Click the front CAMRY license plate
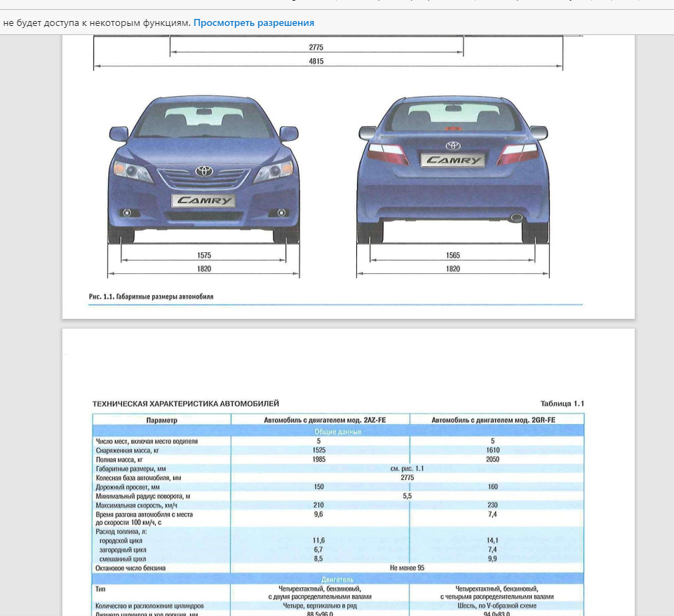The height and width of the screenshot is (616, 674). 203,200
